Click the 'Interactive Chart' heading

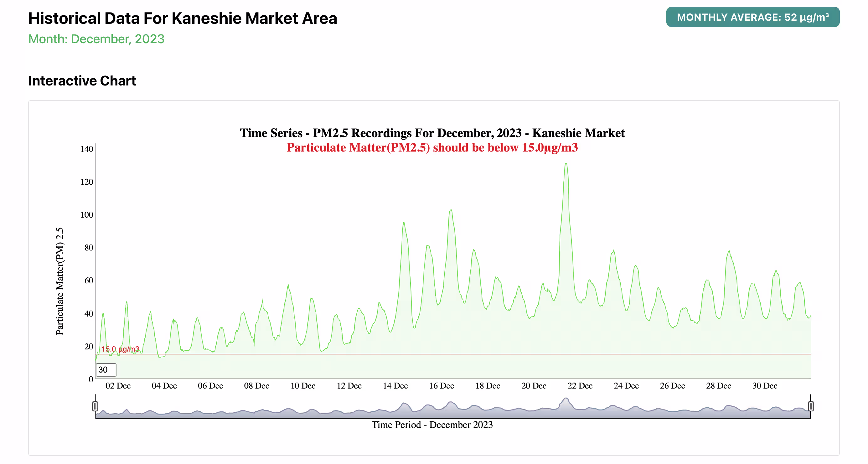tap(82, 81)
